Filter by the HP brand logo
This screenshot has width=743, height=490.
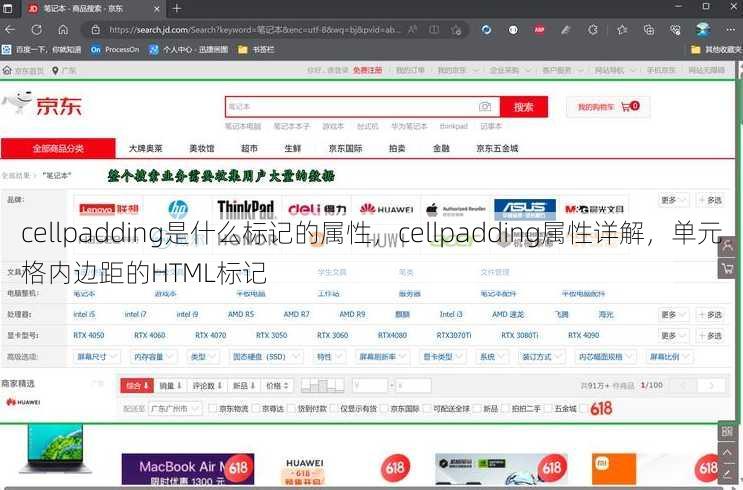pyautogui.click(x=178, y=209)
